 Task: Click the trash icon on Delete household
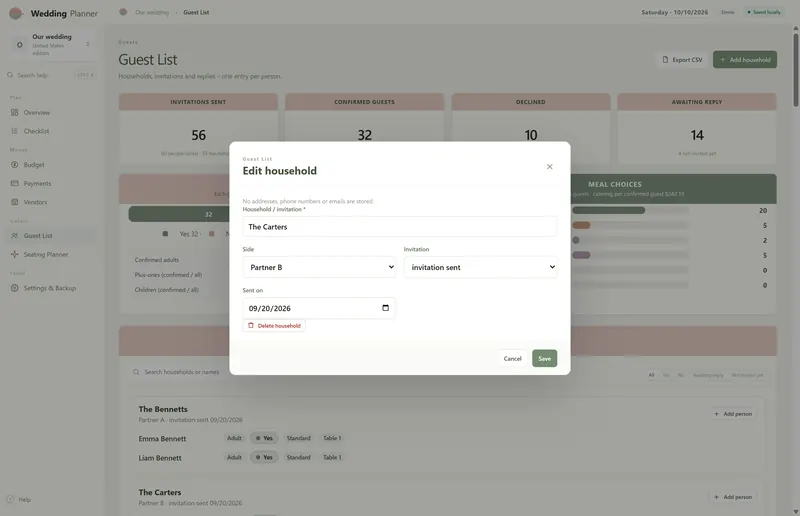point(251,325)
